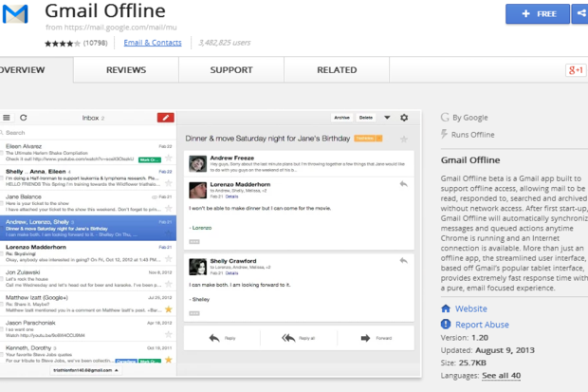Click the share icon button
Screen dimensions: 588x392
[579, 14]
